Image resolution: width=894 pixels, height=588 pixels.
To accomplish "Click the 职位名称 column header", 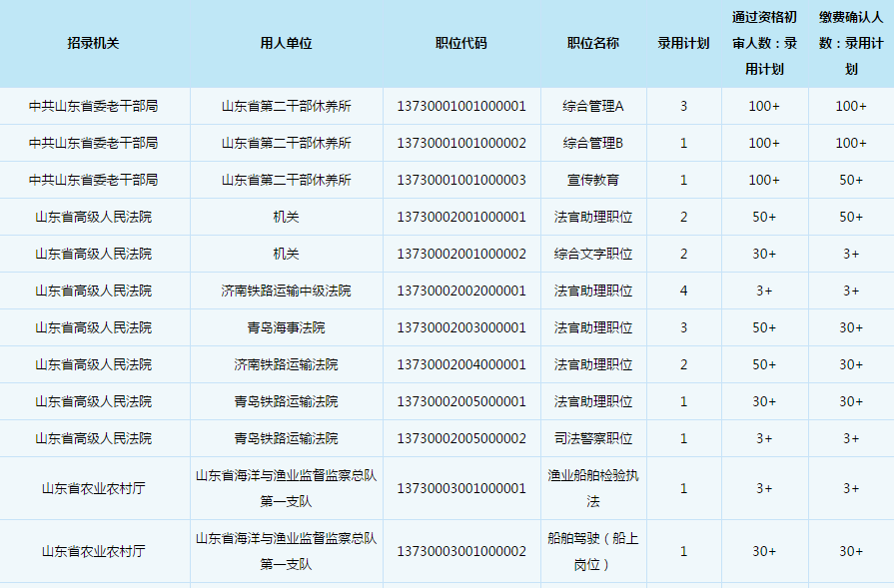I will 593,43.
